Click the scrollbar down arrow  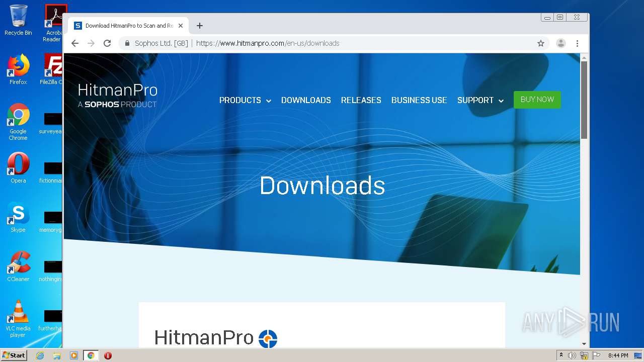(x=584, y=344)
